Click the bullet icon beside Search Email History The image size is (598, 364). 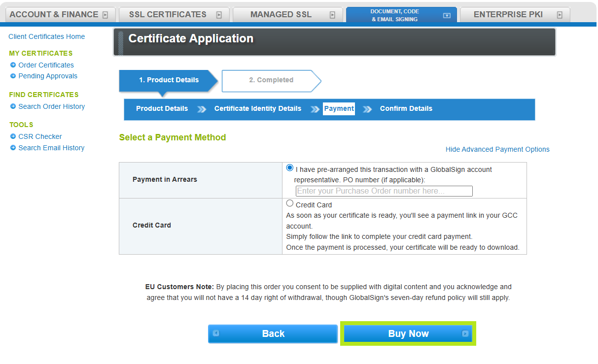[x=13, y=148]
